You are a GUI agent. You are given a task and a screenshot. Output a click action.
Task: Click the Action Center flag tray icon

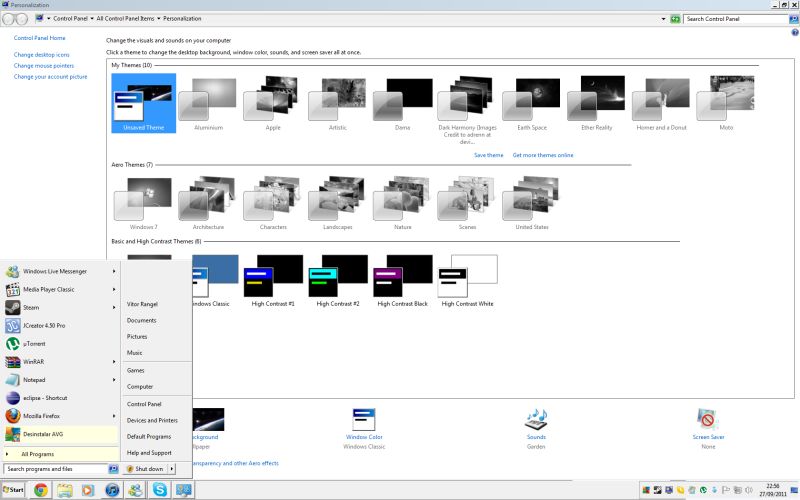[x=726, y=490]
